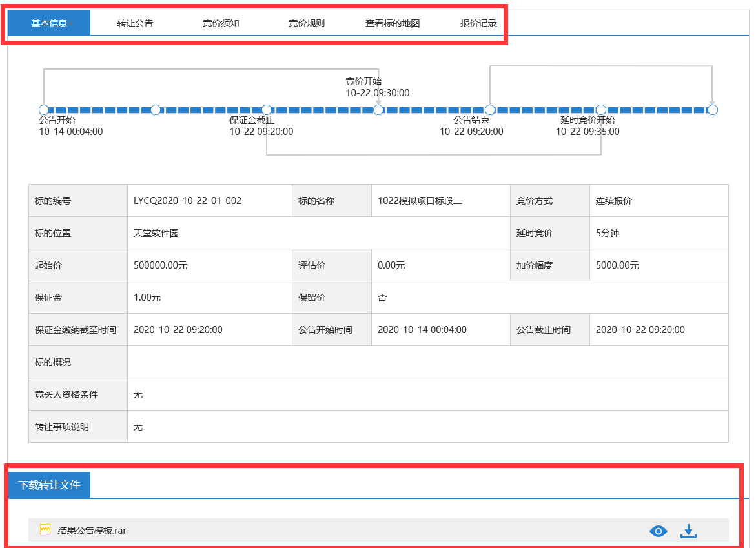This screenshot has width=756, height=548.
Task: Open the 转让公告 tab
Action: tap(135, 24)
